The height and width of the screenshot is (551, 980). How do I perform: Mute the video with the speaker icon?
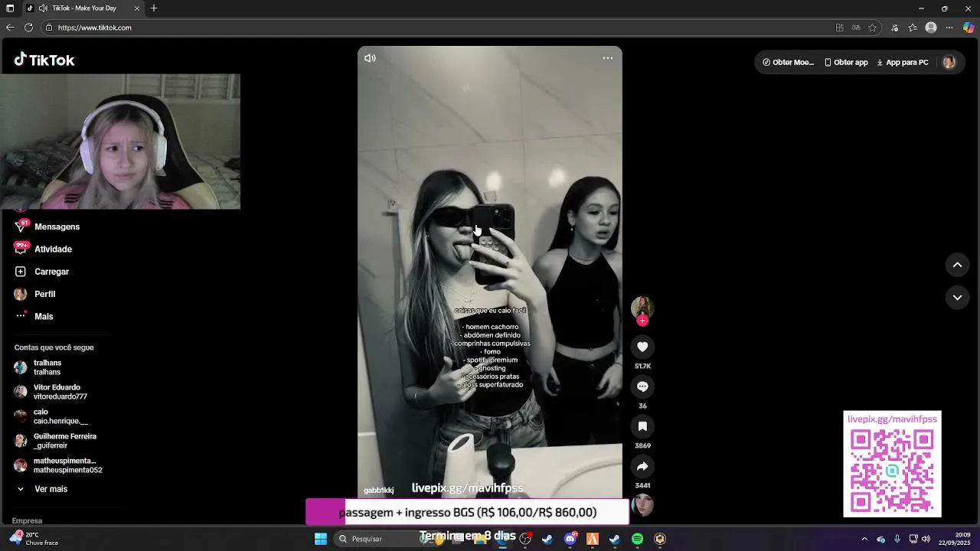pos(370,58)
